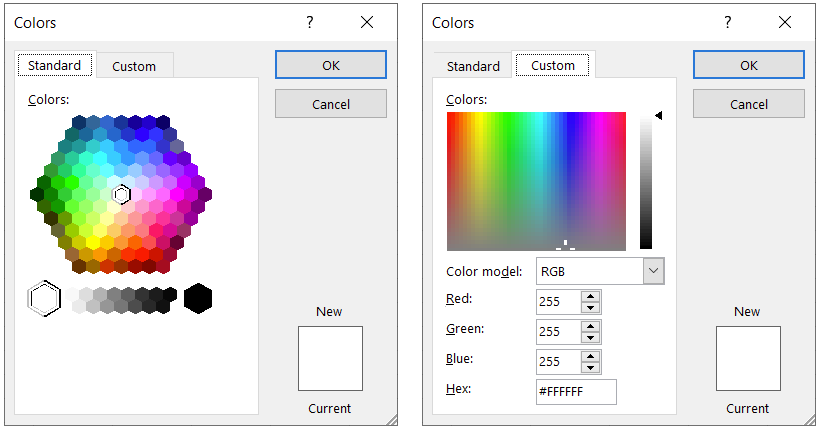Decrease the Blue value with down arrow
820x429 pixels.
[591, 367]
